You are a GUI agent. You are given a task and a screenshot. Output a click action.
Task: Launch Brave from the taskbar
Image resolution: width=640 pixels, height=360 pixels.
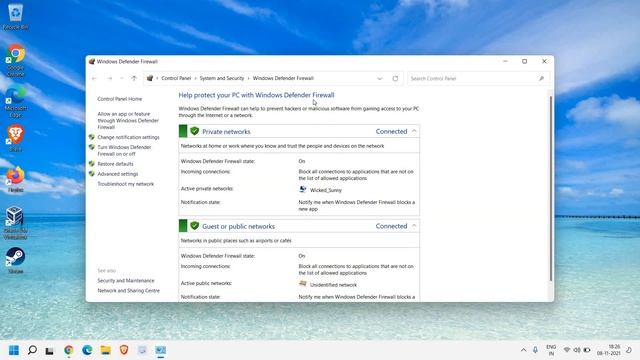(x=124, y=350)
